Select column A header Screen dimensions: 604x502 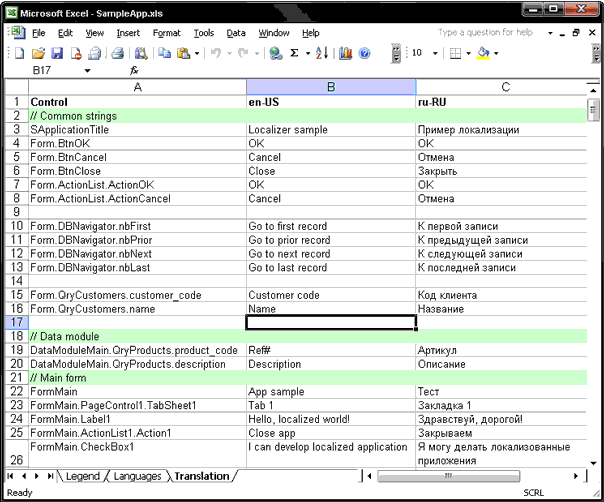coord(138,87)
